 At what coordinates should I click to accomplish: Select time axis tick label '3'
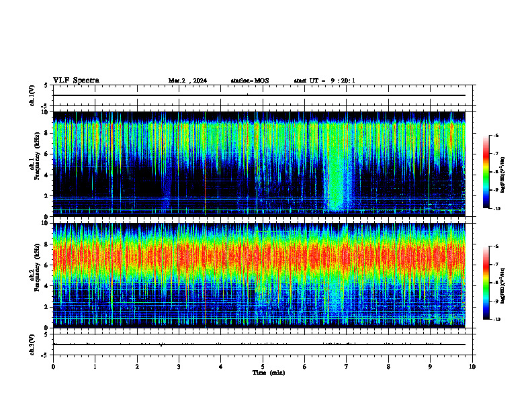tap(179, 367)
